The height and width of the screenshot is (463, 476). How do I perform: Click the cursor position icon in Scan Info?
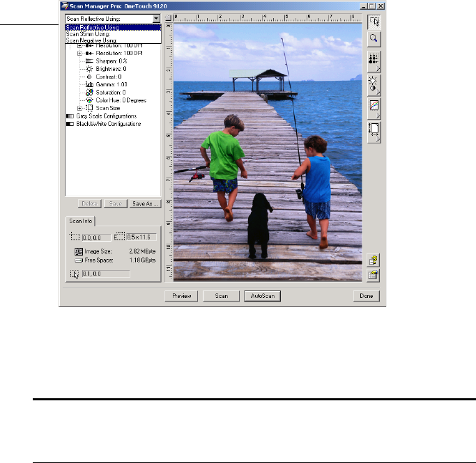point(75,274)
